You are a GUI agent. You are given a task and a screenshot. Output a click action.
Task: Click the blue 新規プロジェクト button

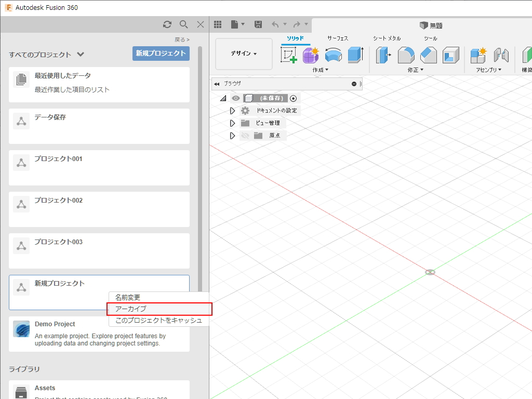tap(161, 54)
